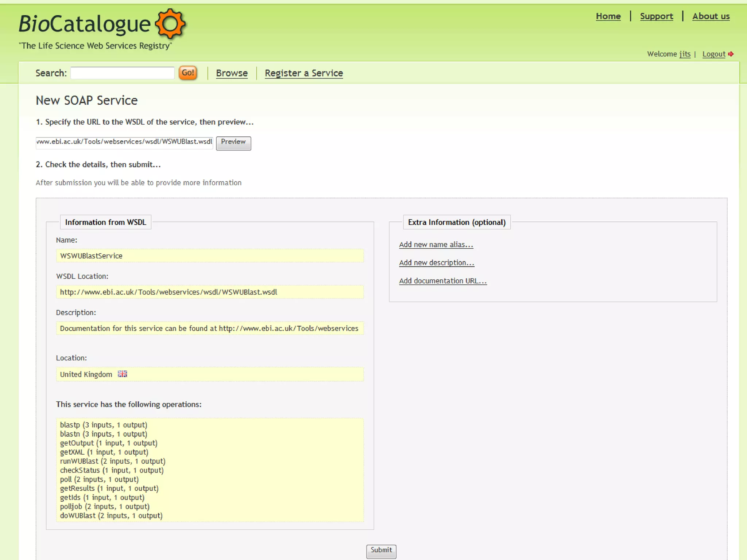The width and height of the screenshot is (747, 560).
Task: Click the WSWUBlastService name field
Action: point(210,256)
